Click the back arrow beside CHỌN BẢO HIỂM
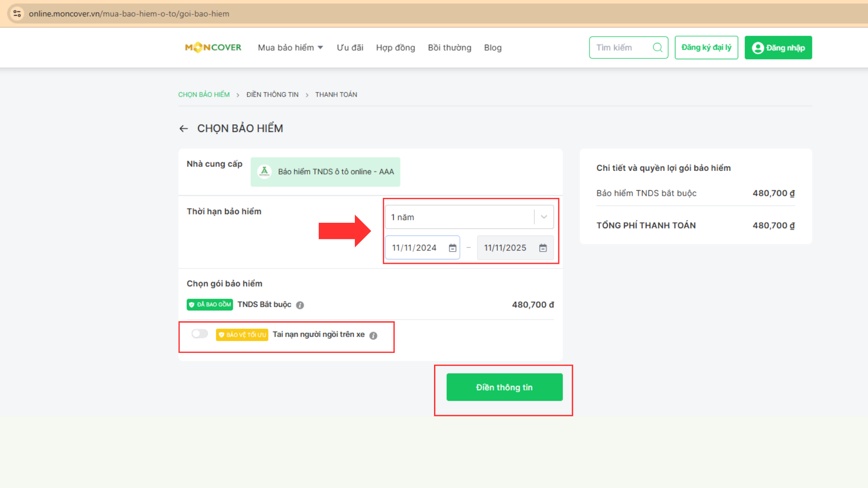868x488 pixels. pos(184,129)
